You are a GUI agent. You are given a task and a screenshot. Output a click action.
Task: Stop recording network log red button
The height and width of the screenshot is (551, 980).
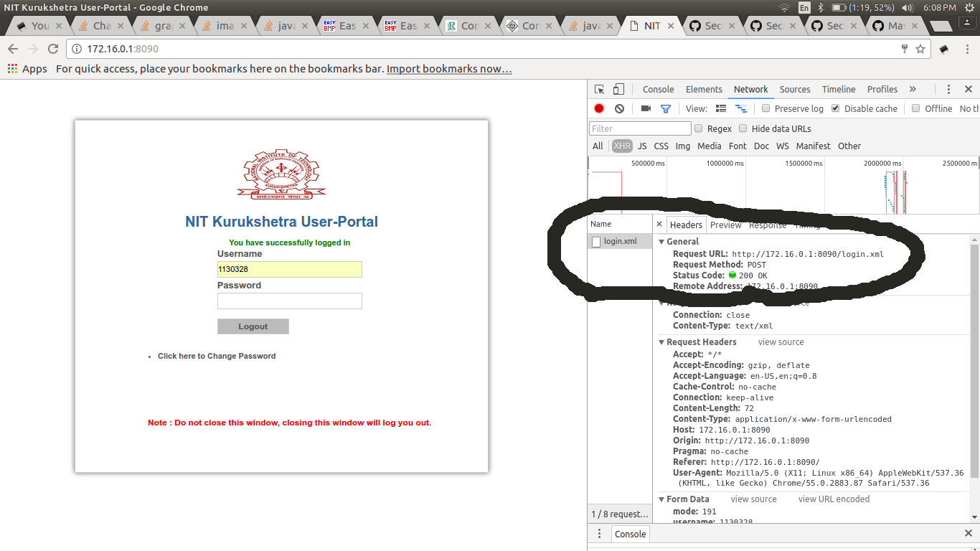599,108
